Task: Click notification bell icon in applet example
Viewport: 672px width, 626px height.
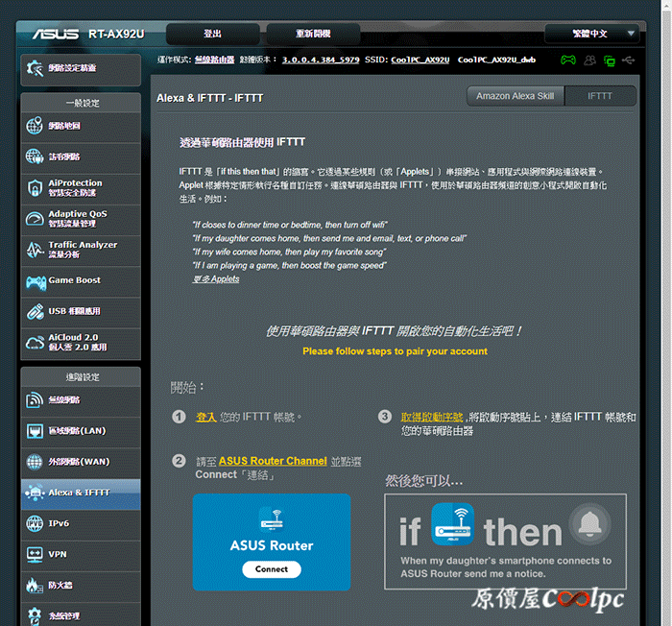Action: (589, 524)
